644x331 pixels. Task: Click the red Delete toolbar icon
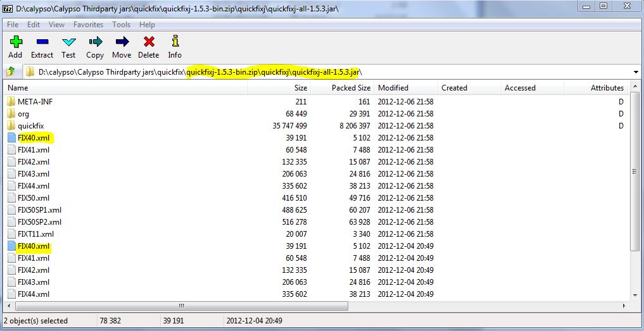coord(149,42)
